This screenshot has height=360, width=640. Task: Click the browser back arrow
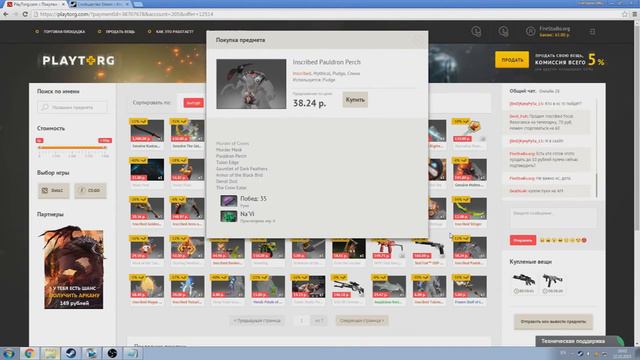(6, 14)
